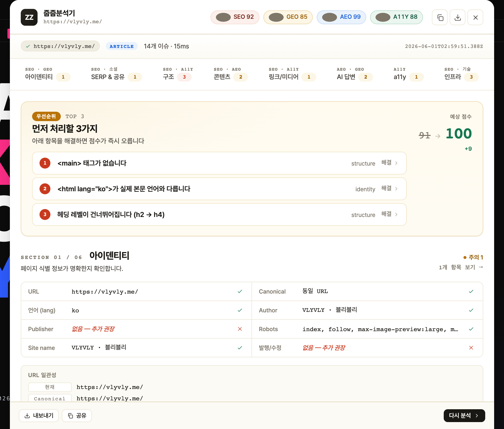Click the Canonical row check mark
Viewport: 504px width, 429px height.
[471, 291]
